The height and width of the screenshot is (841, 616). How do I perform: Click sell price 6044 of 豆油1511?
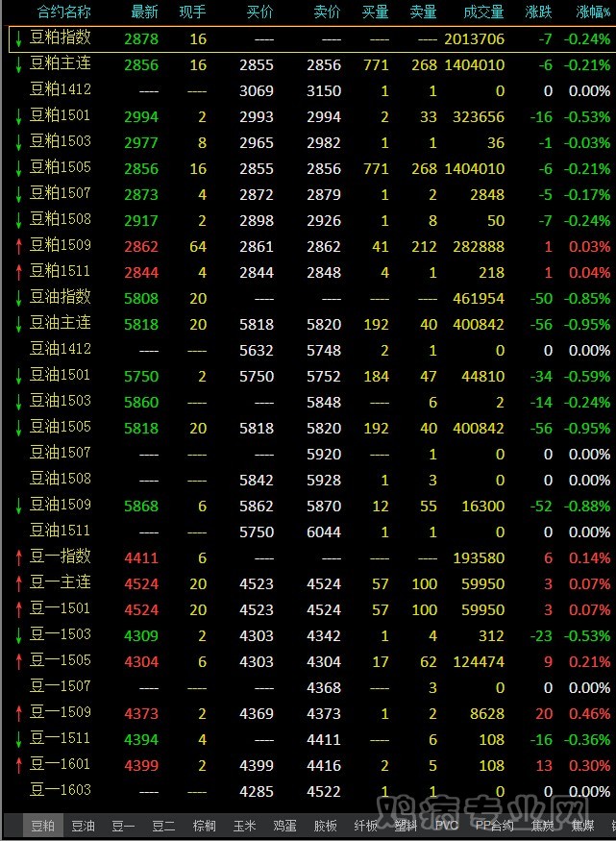pos(324,532)
